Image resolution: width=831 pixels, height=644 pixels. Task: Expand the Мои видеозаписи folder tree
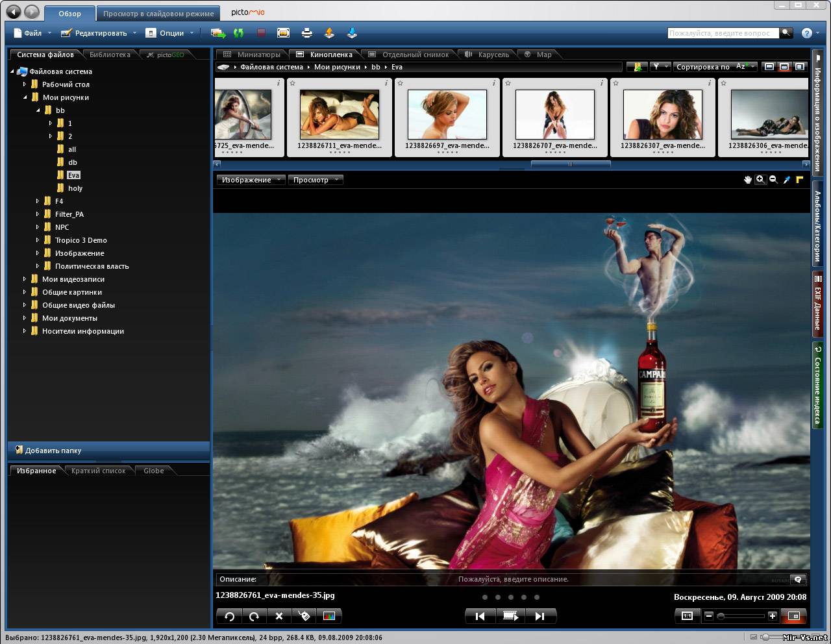coord(25,279)
